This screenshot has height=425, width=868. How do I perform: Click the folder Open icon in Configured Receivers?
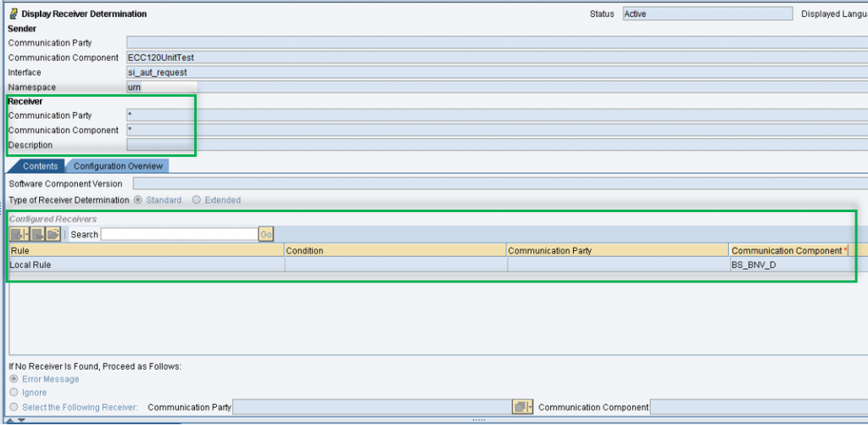pos(53,234)
